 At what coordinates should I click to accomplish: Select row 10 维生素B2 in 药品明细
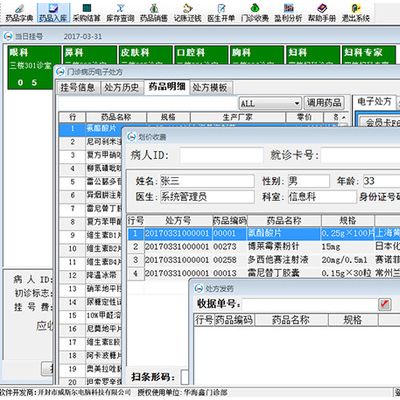coord(91,249)
